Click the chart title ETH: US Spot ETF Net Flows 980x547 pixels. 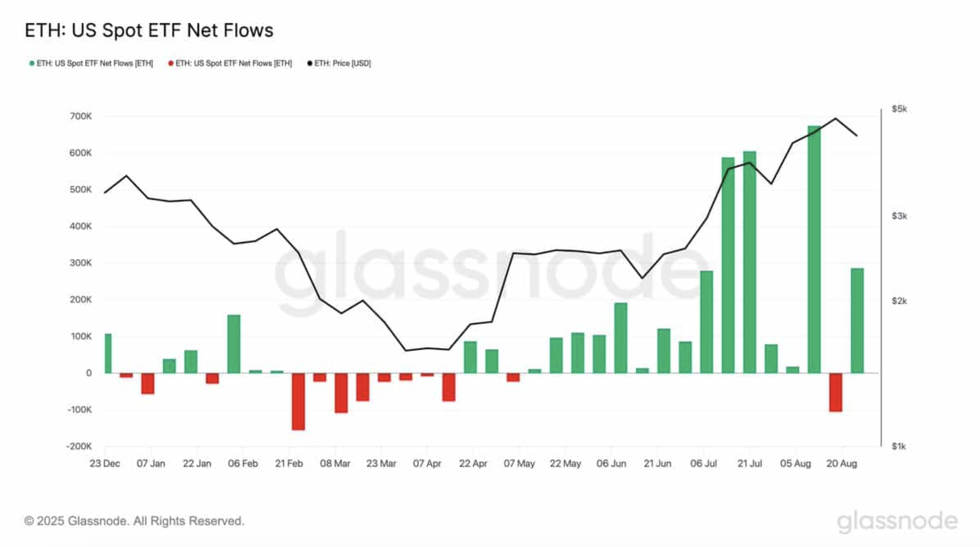[149, 30]
